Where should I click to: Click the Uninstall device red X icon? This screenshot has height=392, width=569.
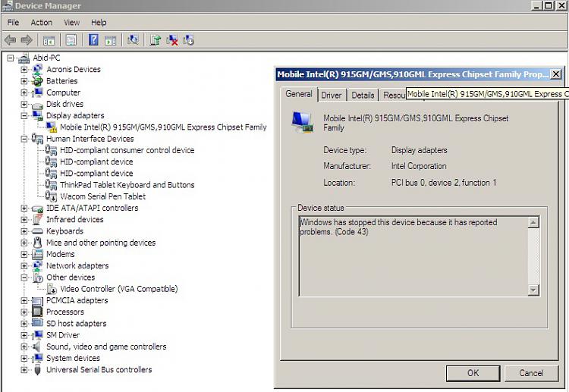172,40
